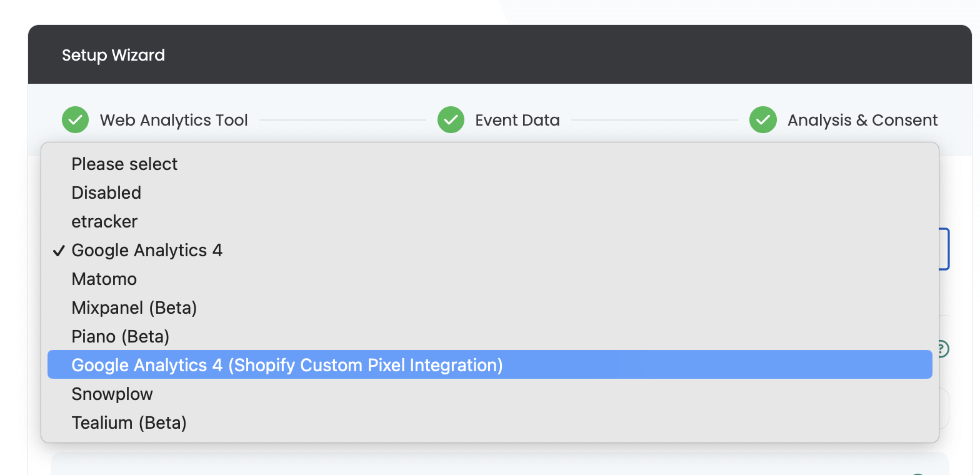The height and width of the screenshot is (475, 980).
Task: Select the checkmarked plain Google Analytics 4 option
Action: pos(147,250)
